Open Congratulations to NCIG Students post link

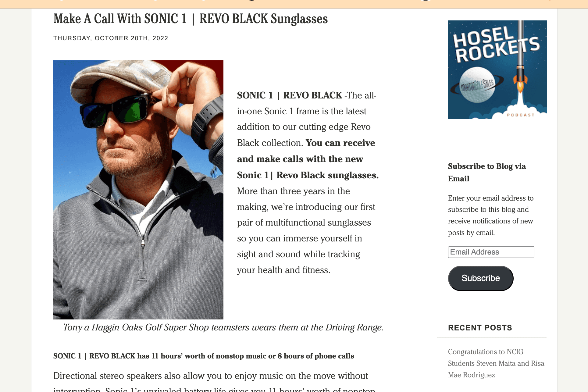496,363
